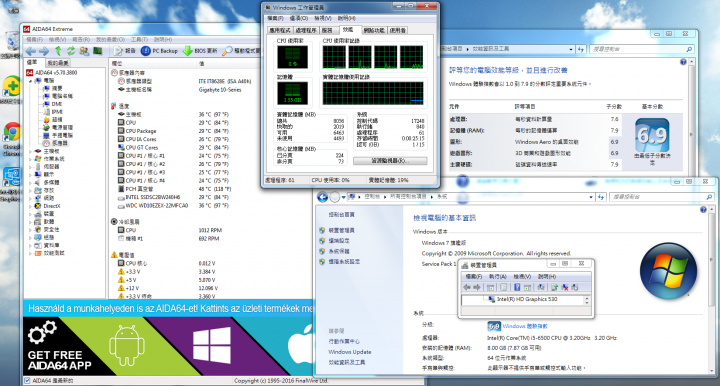The width and height of the screenshot is (720, 386).
Task: Click the Windows Update link in System sidebar
Action: point(350,352)
